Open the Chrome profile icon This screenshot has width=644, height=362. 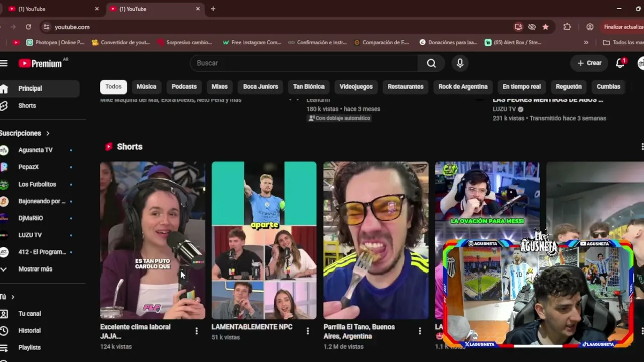point(590,27)
